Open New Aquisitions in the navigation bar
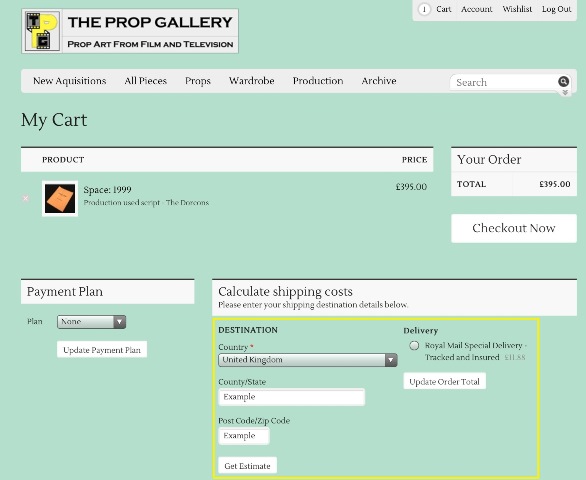The image size is (586, 480). click(x=70, y=81)
